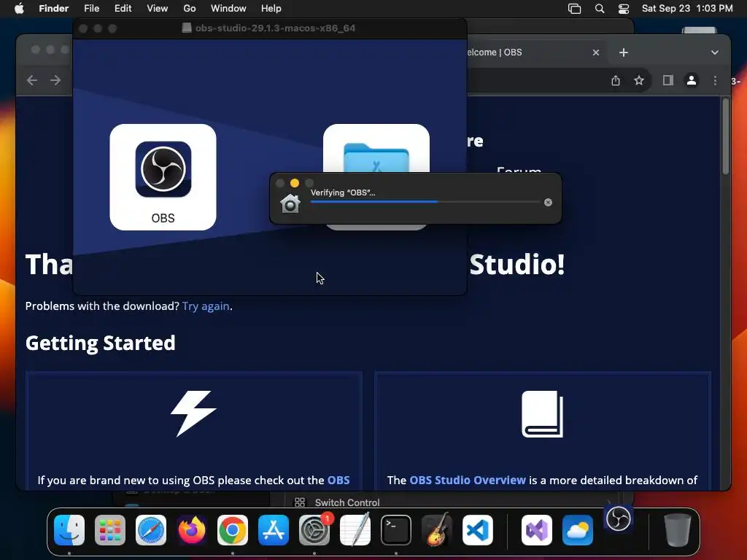The image size is (747, 560).
Task: Click the Try again link
Action: pyautogui.click(x=206, y=306)
